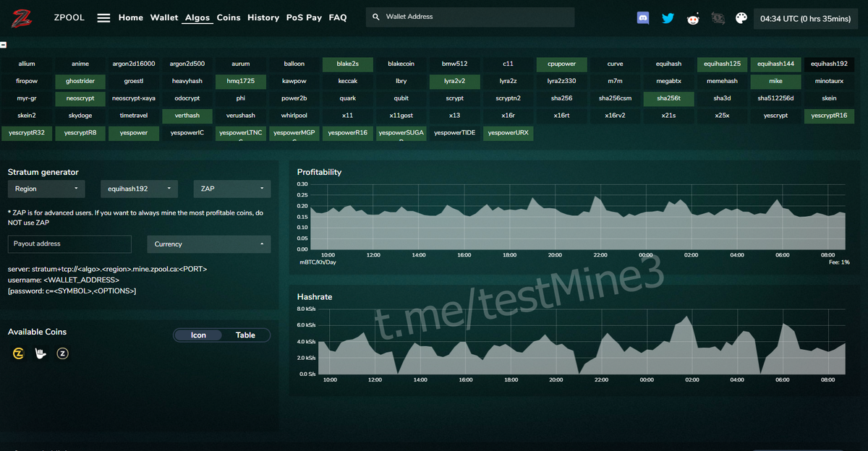Switch available coins to Icon view
Image resolution: width=868 pixels, height=451 pixels.
tap(198, 335)
